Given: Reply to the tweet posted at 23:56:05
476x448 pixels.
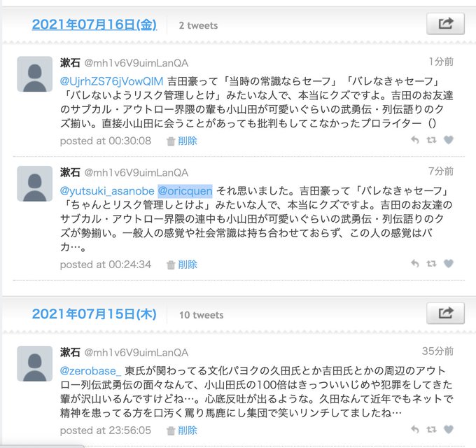Looking at the screenshot, I should click(415, 430).
